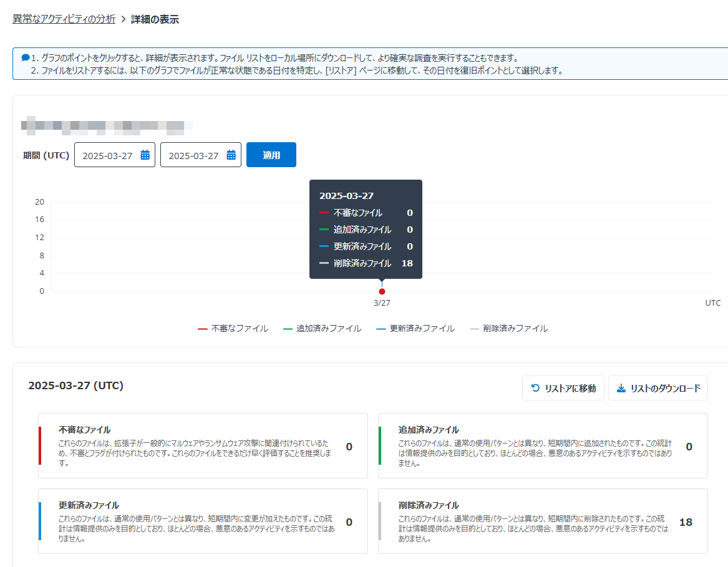The width and height of the screenshot is (728, 567).
Task: Open the end date calendar icon
Action: pyautogui.click(x=231, y=155)
